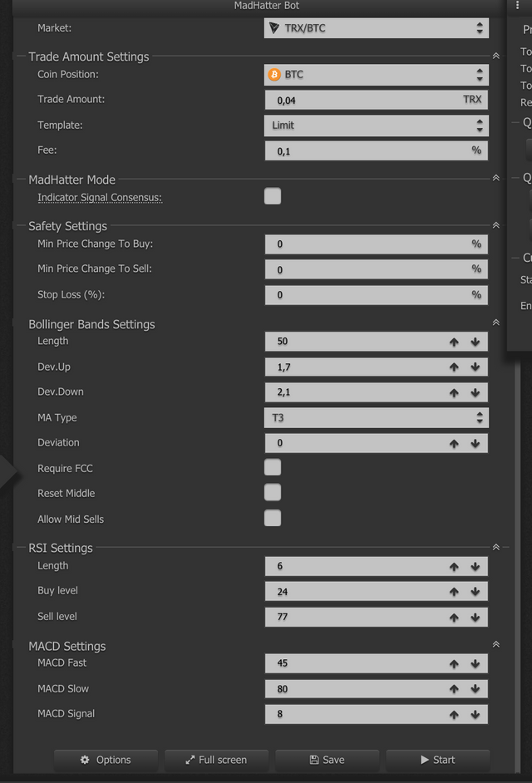Image resolution: width=532 pixels, height=783 pixels.
Task: Click the Bollinger Bands Length value 50
Action: click(283, 342)
